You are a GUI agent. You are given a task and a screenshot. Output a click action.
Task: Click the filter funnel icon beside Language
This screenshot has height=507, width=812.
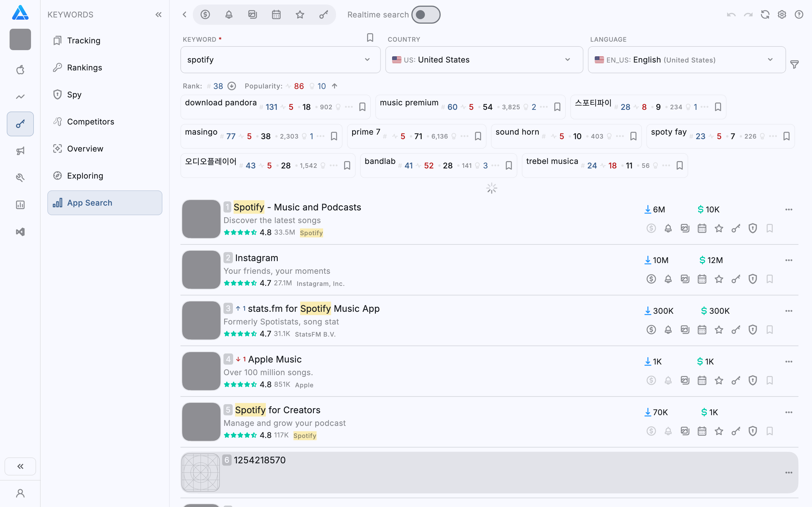pyautogui.click(x=794, y=65)
